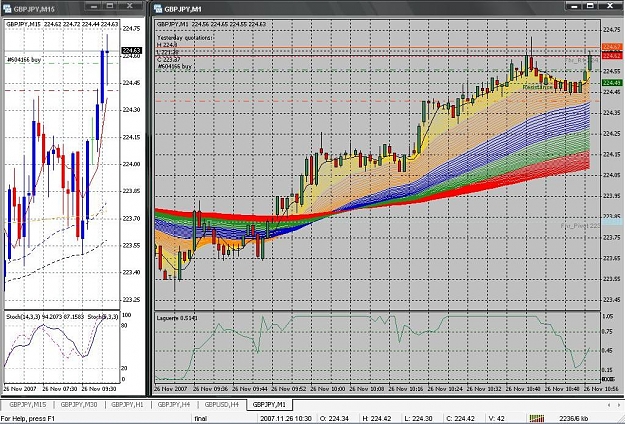This screenshot has height=424, width=625.
Task: Click the Resistance label on M1 chart
Action: click(x=537, y=87)
